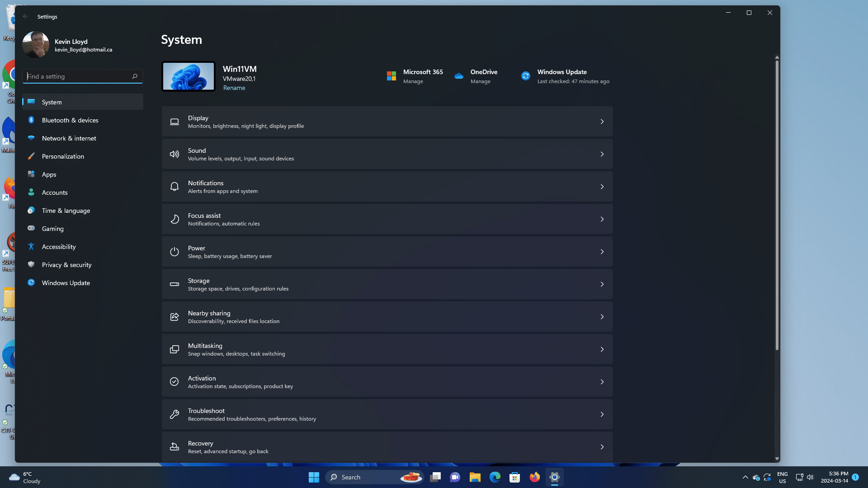Open Recovery options via right chevron

[602, 447]
